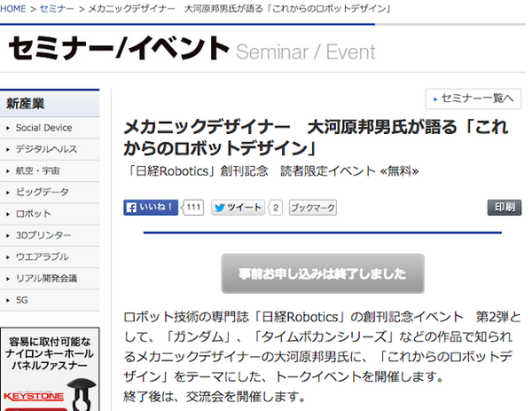
Task: Click the Keystone panel fastener advertisement
Action: [50, 368]
